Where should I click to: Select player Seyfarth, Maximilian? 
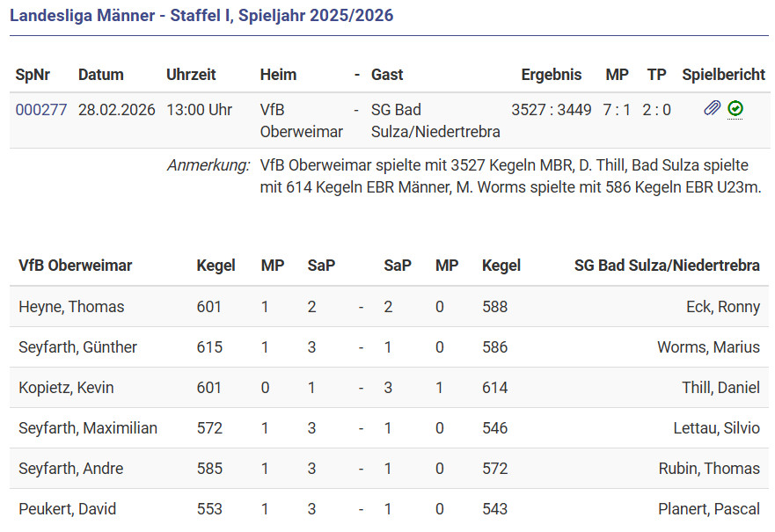[x=88, y=428]
